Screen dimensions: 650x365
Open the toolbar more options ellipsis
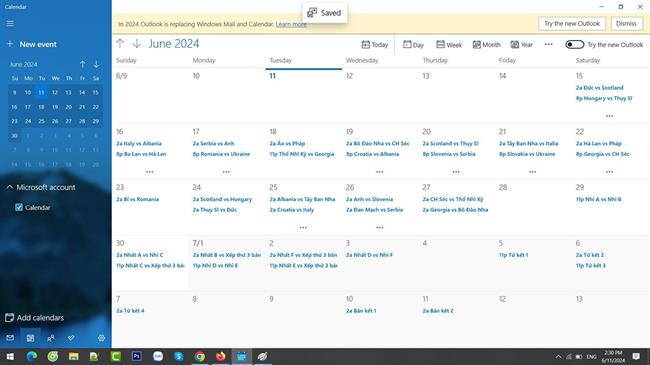548,44
